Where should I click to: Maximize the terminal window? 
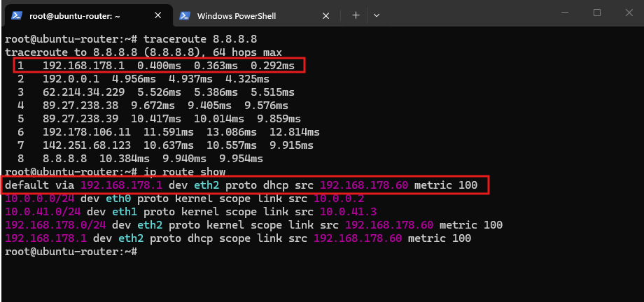(597, 13)
